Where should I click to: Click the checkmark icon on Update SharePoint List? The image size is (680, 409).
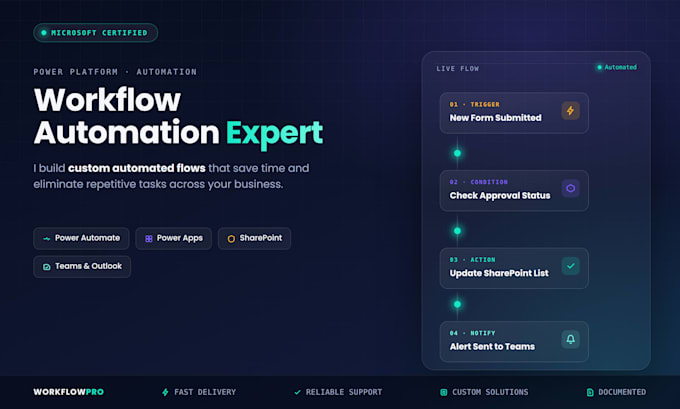[x=570, y=266]
